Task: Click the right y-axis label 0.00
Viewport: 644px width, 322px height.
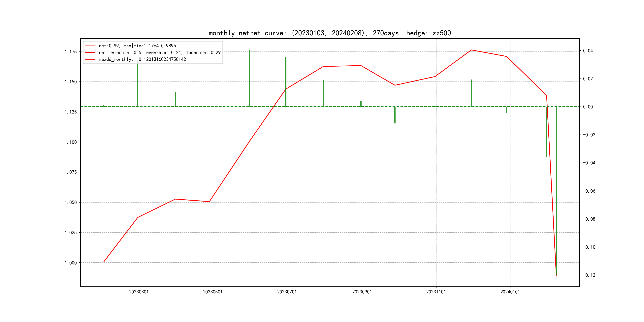Action: 588,107
